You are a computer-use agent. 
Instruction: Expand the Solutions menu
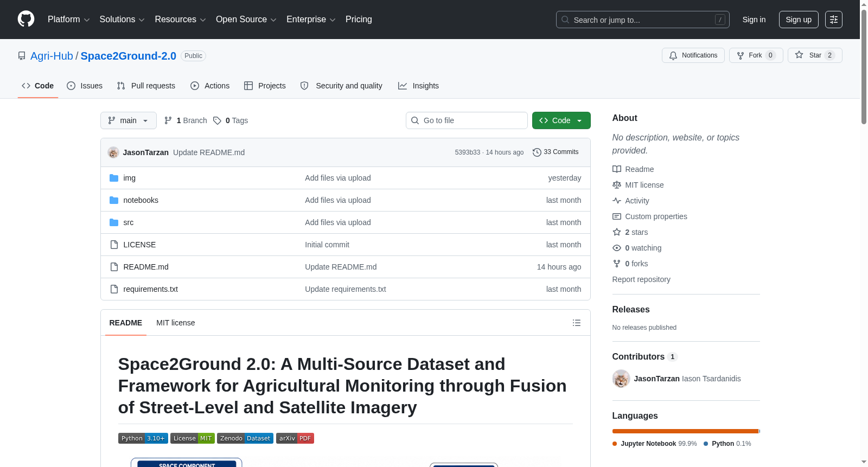click(x=122, y=20)
